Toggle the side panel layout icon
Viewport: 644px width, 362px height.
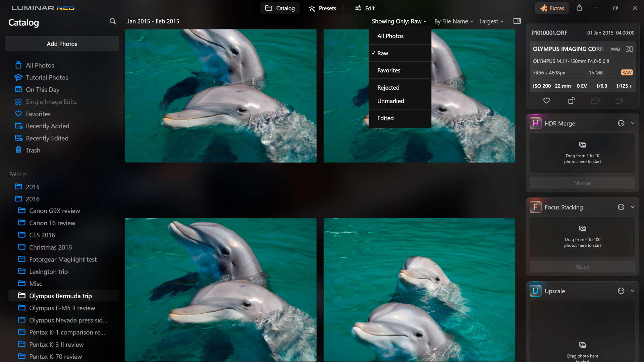coord(517,21)
